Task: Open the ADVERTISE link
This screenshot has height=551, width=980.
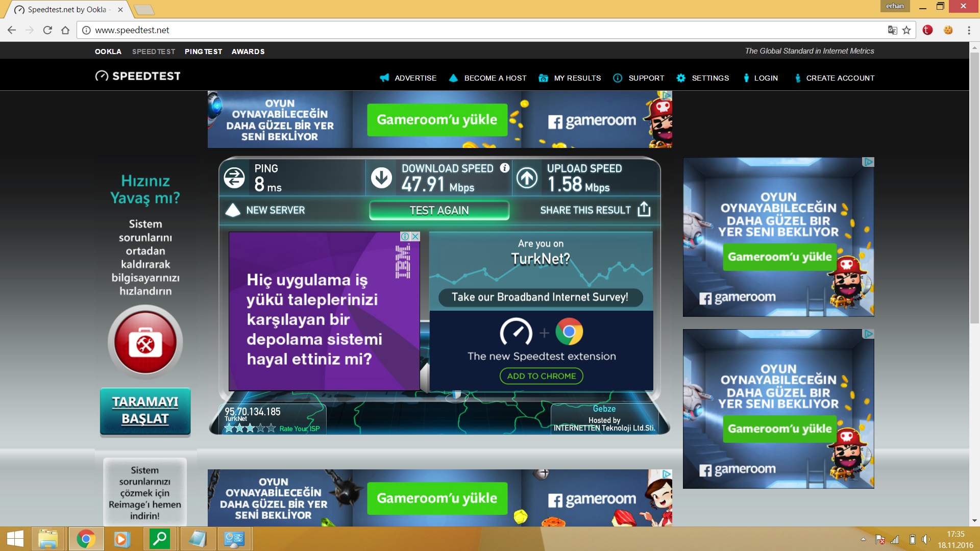Action: click(x=408, y=78)
